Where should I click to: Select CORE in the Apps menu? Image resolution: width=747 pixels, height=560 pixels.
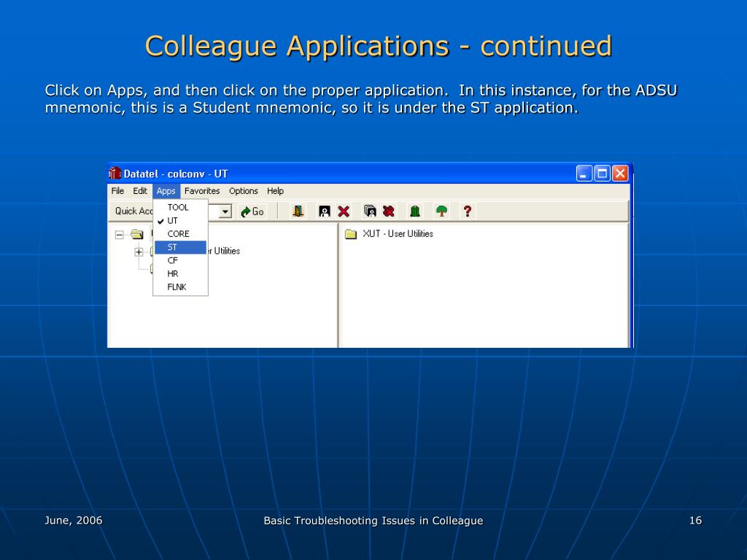[181, 234]
